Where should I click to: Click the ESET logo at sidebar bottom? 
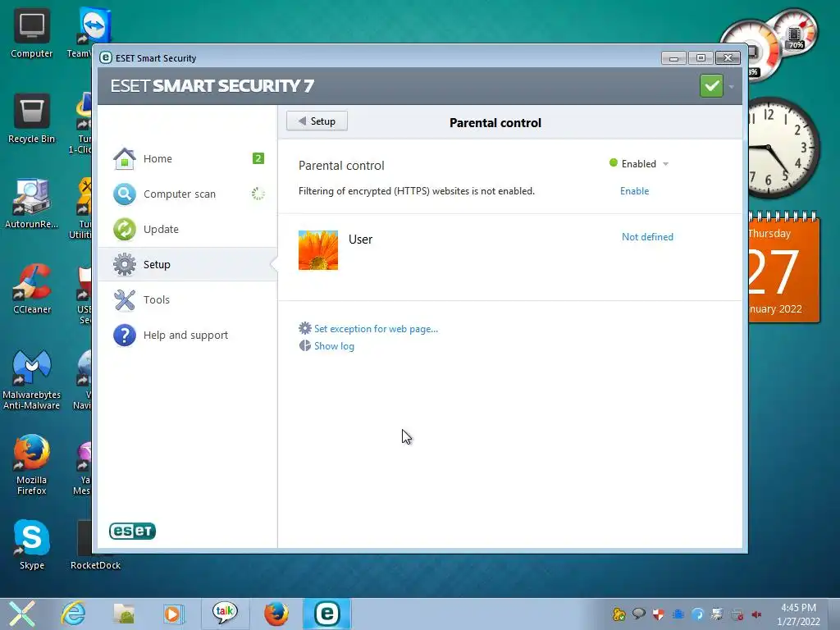click(132, 531)
